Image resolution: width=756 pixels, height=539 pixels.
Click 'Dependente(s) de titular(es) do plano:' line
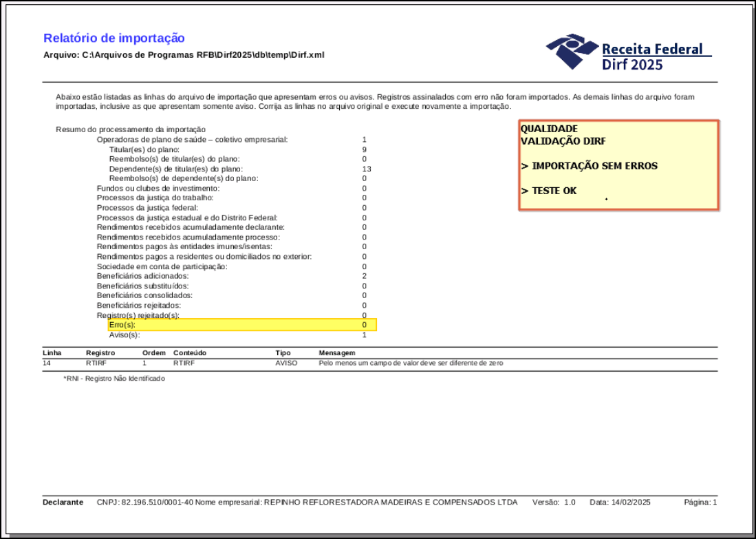click(x=176, y=169)
